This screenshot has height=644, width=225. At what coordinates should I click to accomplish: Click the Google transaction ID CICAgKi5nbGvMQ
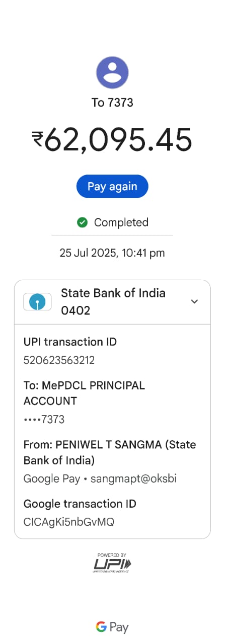pos(69,522)
